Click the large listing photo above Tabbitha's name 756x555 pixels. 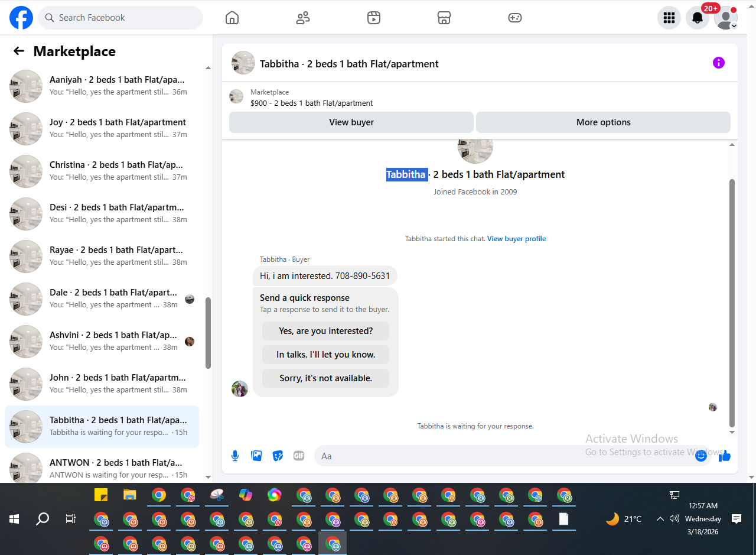(x=475, y=150)
